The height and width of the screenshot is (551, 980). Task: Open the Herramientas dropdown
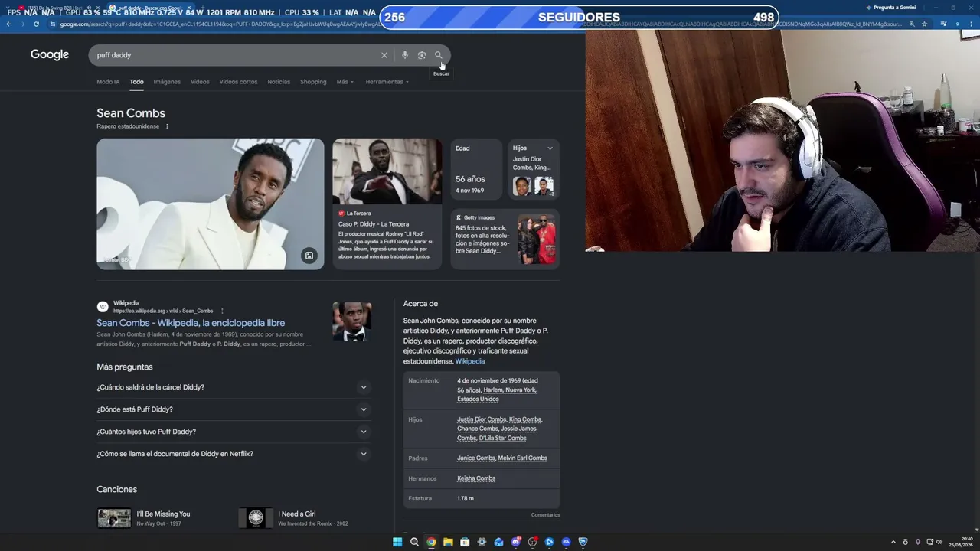point(387,82)
